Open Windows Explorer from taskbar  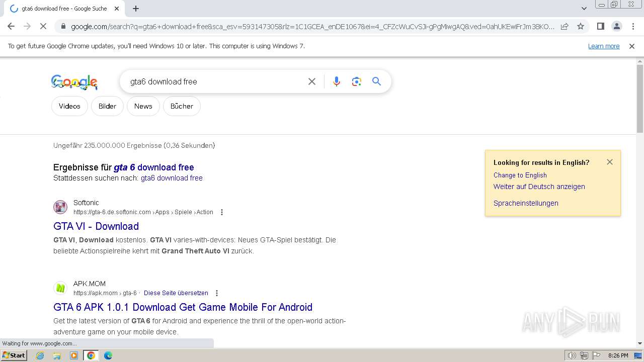point(57,355)
